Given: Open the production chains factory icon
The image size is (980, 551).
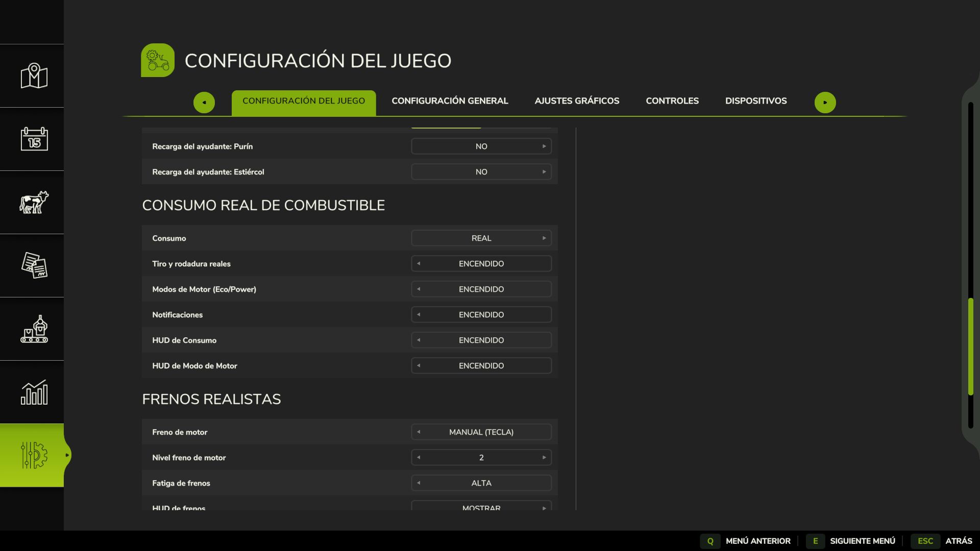Looking at the screenshot, I should 34,329.
